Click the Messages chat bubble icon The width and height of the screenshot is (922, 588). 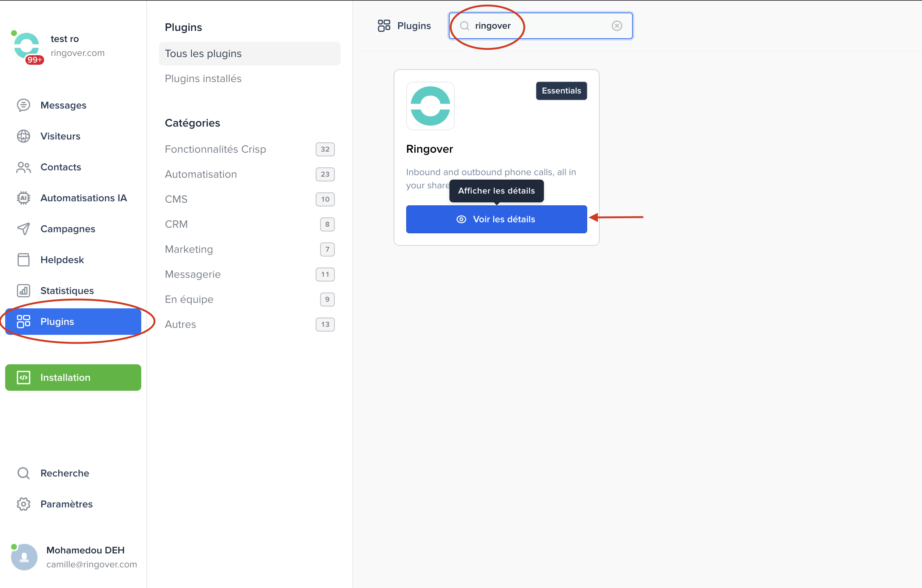23,105
